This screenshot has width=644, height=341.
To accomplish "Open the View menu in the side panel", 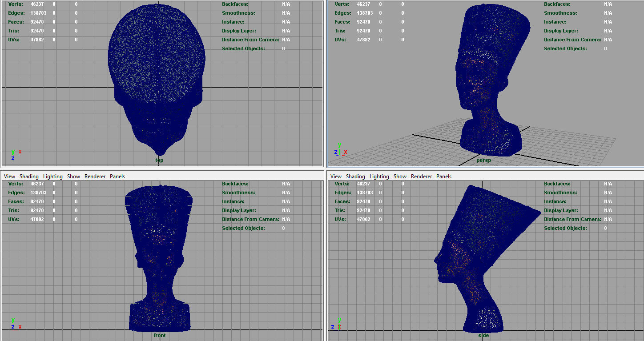I will pyautogui.click(x=336, y=177).
